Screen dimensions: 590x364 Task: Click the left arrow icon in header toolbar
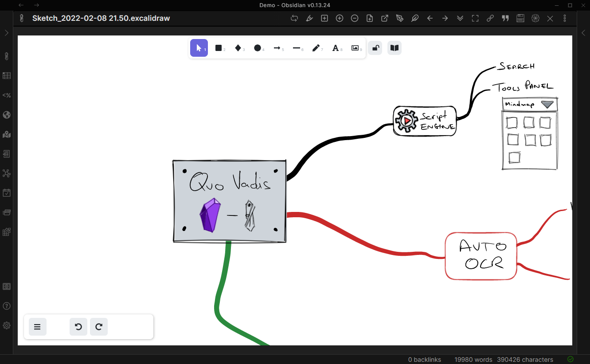pos(430,18)
